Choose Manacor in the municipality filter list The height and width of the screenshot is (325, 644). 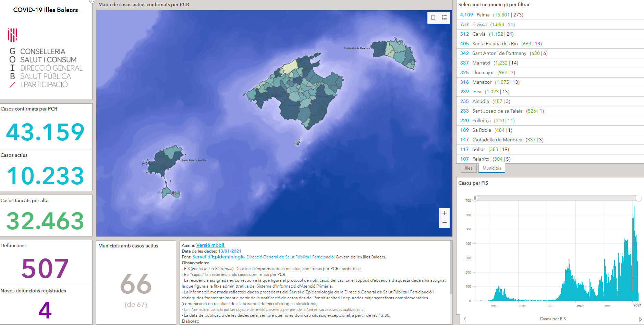coord(482,82)
